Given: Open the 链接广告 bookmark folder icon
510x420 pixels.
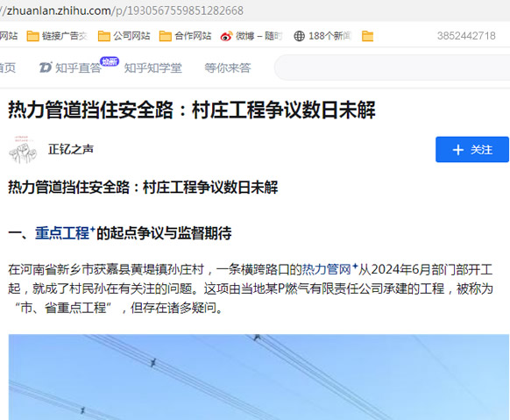Looking at the screenshot, I should pyautogui.click(x=32, y=36).
